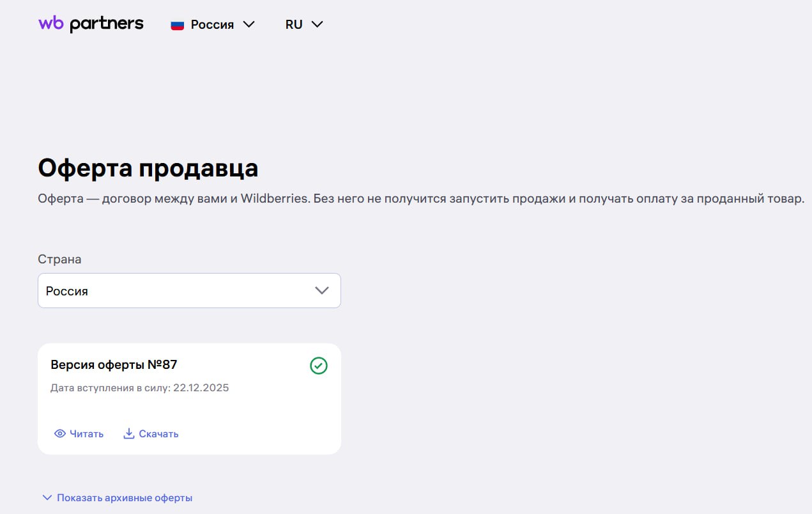The width and height of the screenshot is (812, 514).
Task: Click the Страна field label
Action: [59, 259]
